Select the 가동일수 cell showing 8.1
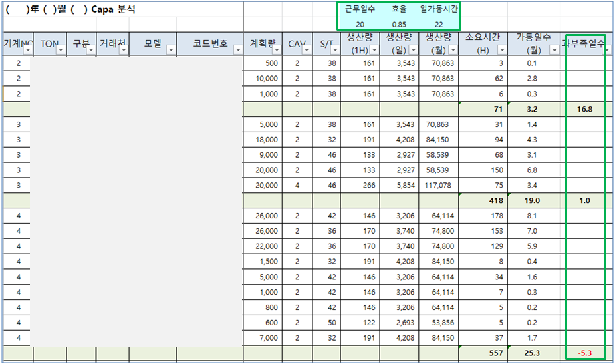 (x=534, y=216)
